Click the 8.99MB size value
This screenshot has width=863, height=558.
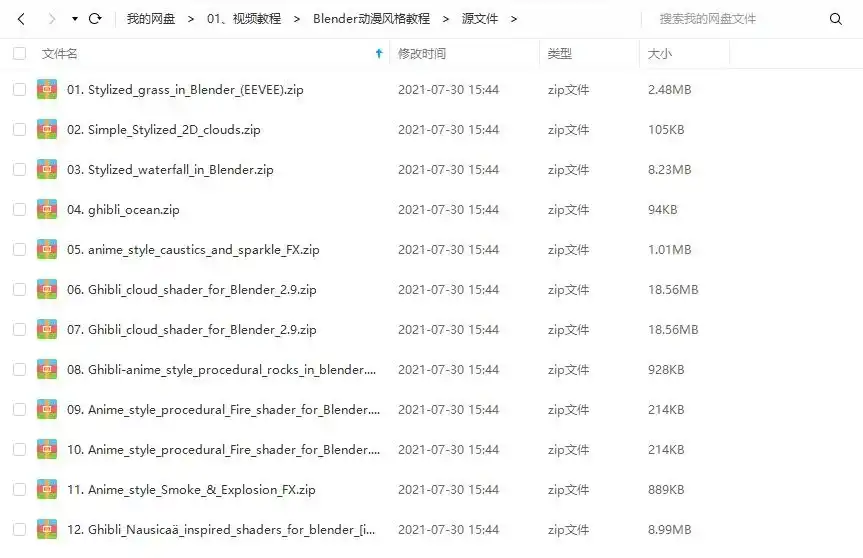click(x=669, y=529)
